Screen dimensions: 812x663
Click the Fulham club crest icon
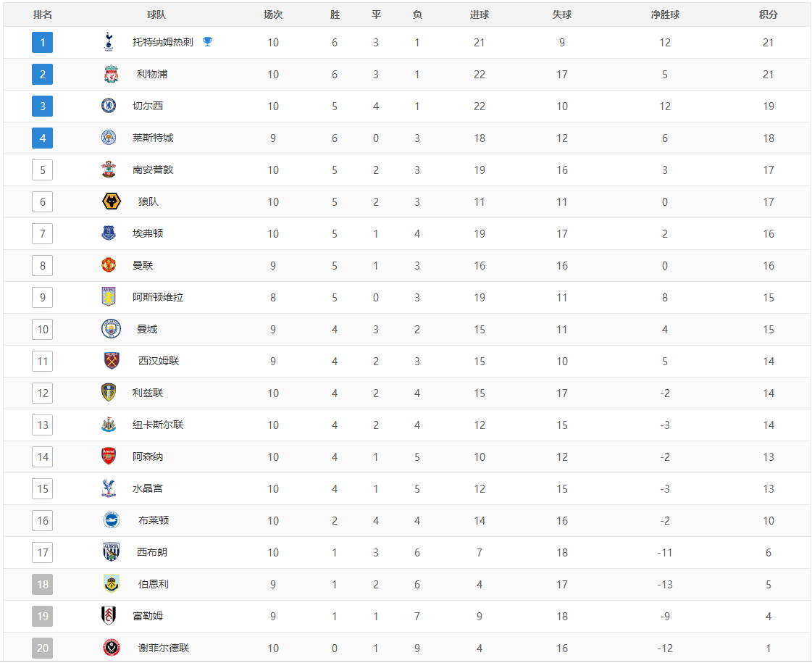pyautogui.click(x=109, y=616)
